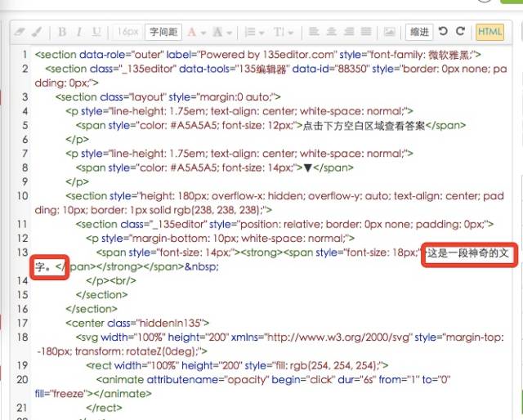This screenshot has width=523, height=420.
Task: Click '</rect>' on line 21
Action: [104, 408]
